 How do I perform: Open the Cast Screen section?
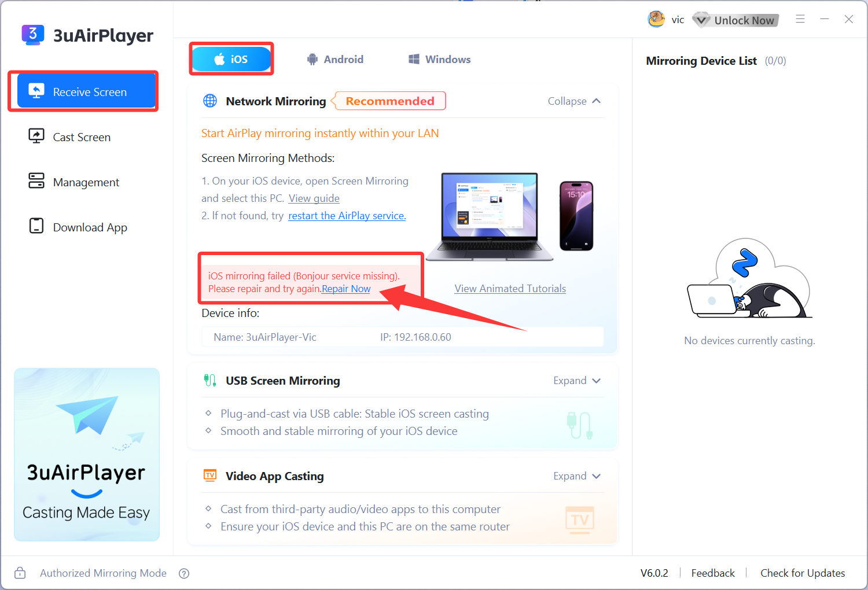36,137
